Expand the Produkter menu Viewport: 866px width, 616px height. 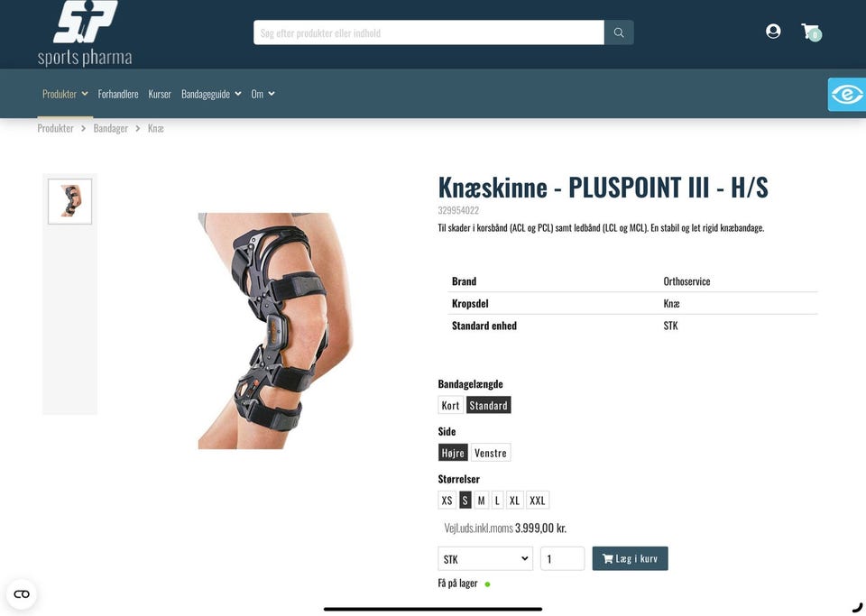65,94
